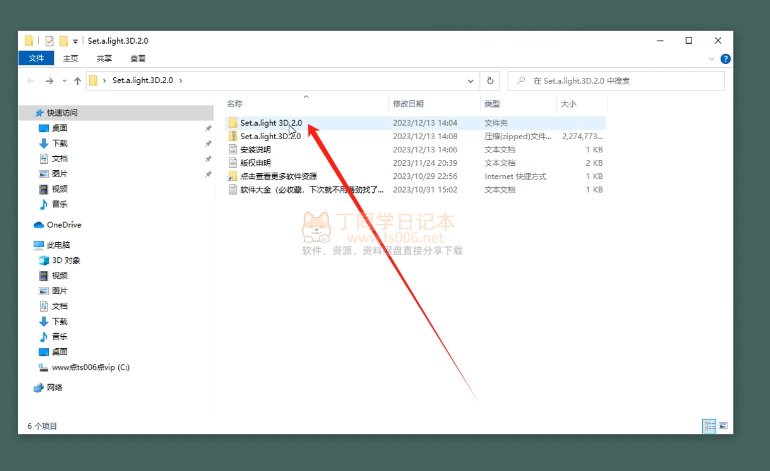This screenshot has width=770, height=471.
Task: Click the 2,274,773 size cell
Action: pos(582,136)
